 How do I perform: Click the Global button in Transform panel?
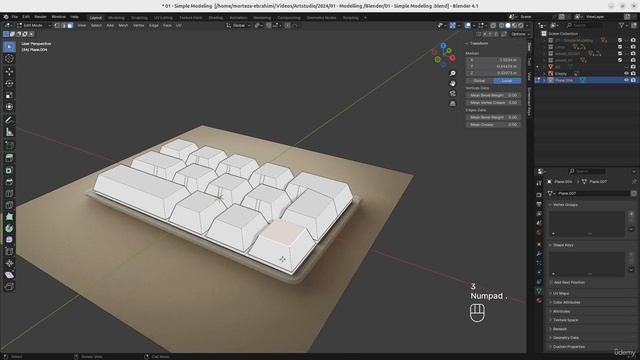[479, 81]
